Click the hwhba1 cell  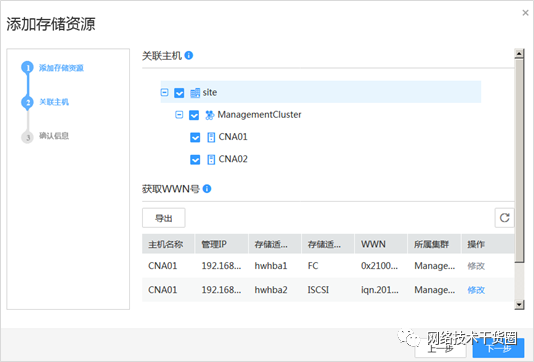[x=271, y=266]
